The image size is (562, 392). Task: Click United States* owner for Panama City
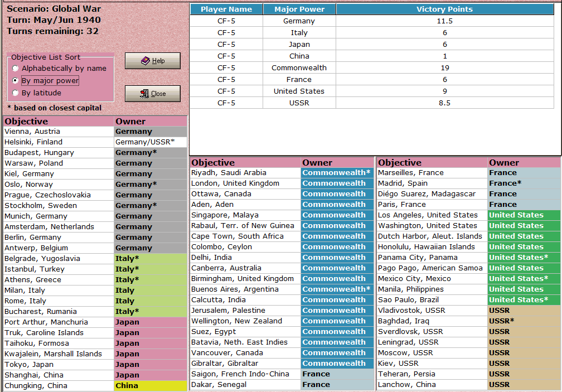tap(524, 258)
